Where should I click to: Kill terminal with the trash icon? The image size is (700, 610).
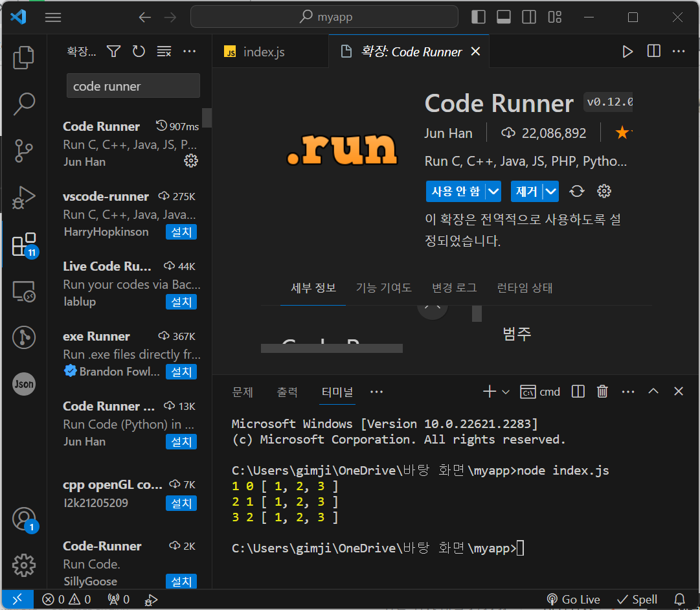602,391
